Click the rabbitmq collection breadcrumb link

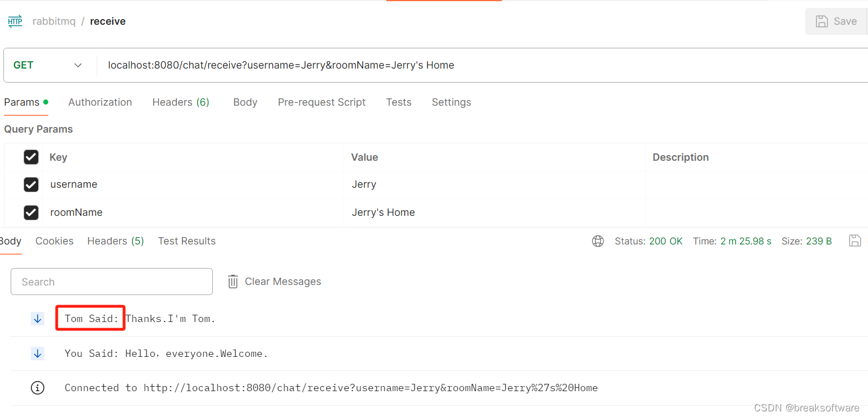click(54, 21)
